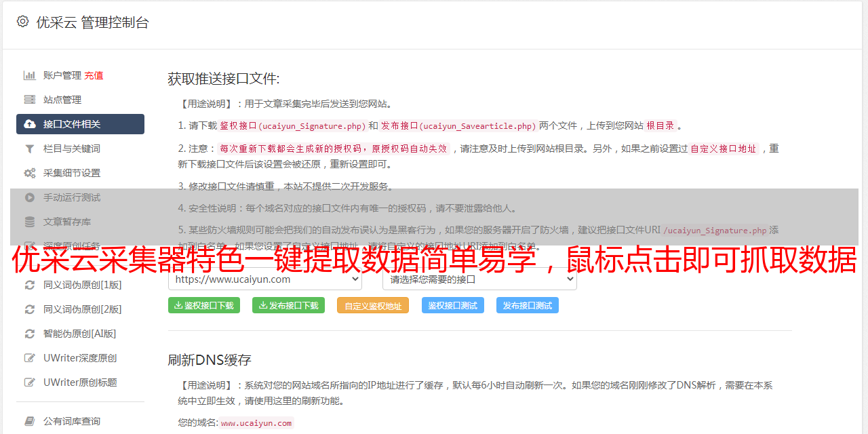Click the 发布接口(ucaiyun_Savearticle.php) code text
868x434 pixels.
point(458,125)
